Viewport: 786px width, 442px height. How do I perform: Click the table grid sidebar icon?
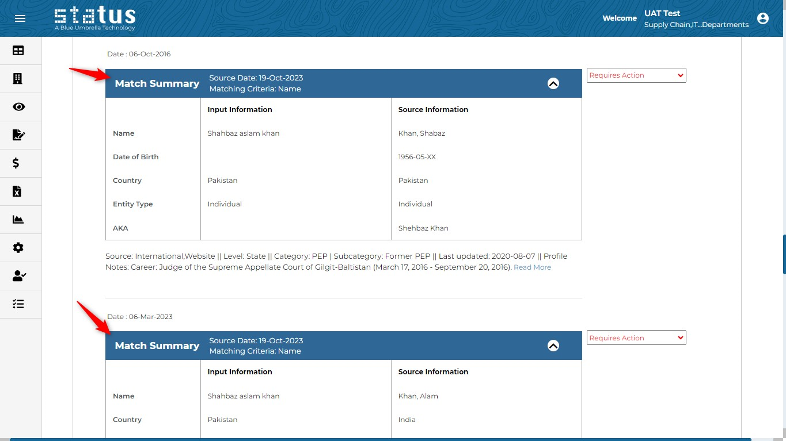pos(18,50)
